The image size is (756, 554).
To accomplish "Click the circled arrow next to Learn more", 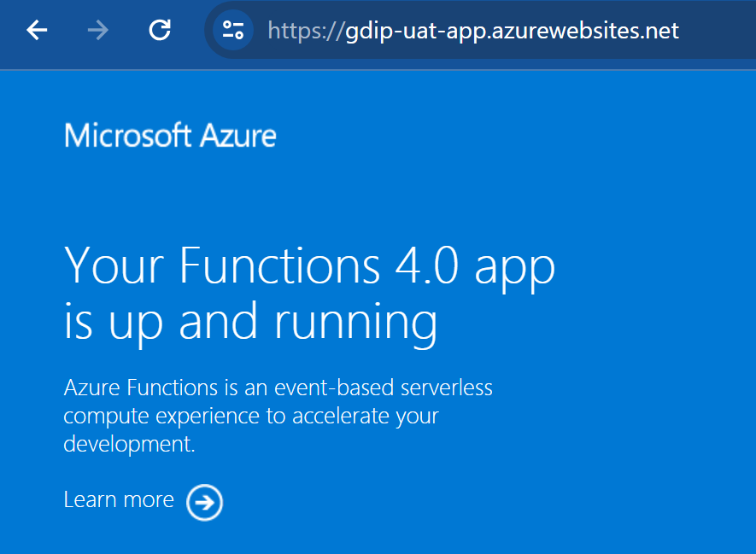I will pyautogui.click(x=205, y=503).
